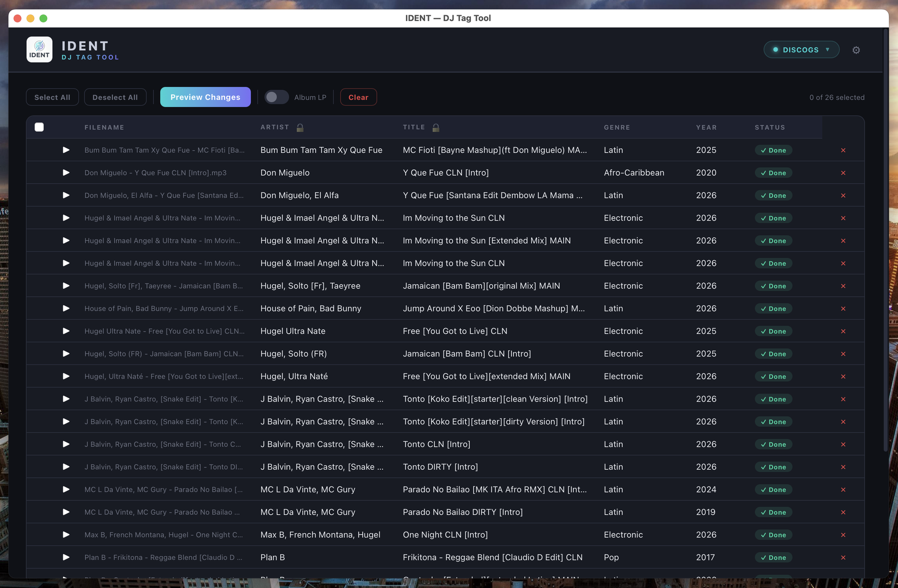Remove the House of Pain, Bad Bunny row
898x588 pixels.
[843, 308]
